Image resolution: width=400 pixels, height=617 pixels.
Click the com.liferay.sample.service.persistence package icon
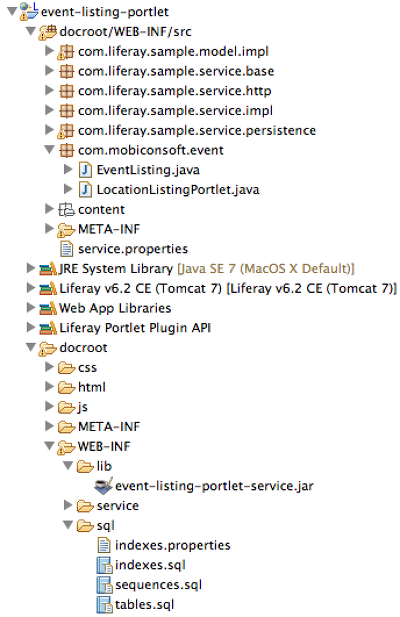[x=66, y=131]
